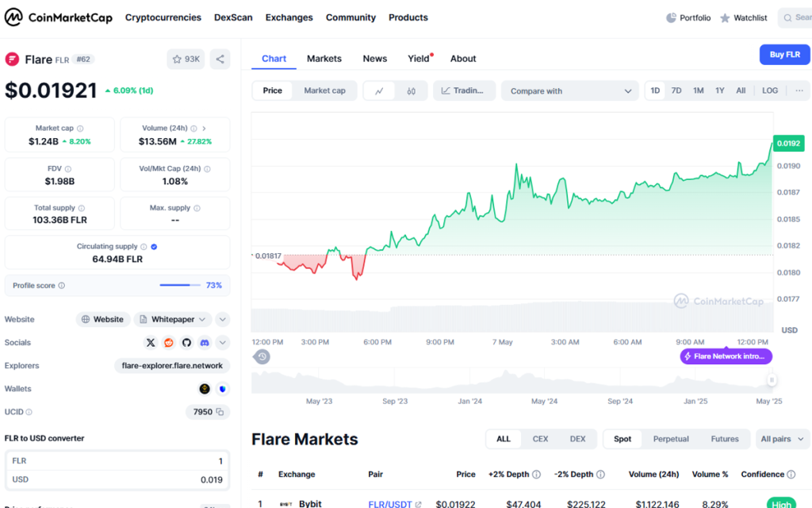Open the Compare with dropdown

tap(569, 90)
